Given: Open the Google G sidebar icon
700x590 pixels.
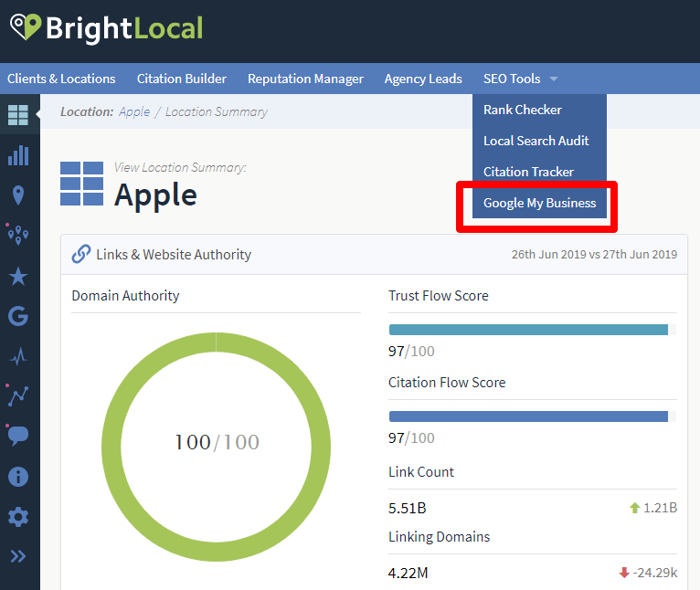Looking at the screenshot, I should click(x=18, y=316).
